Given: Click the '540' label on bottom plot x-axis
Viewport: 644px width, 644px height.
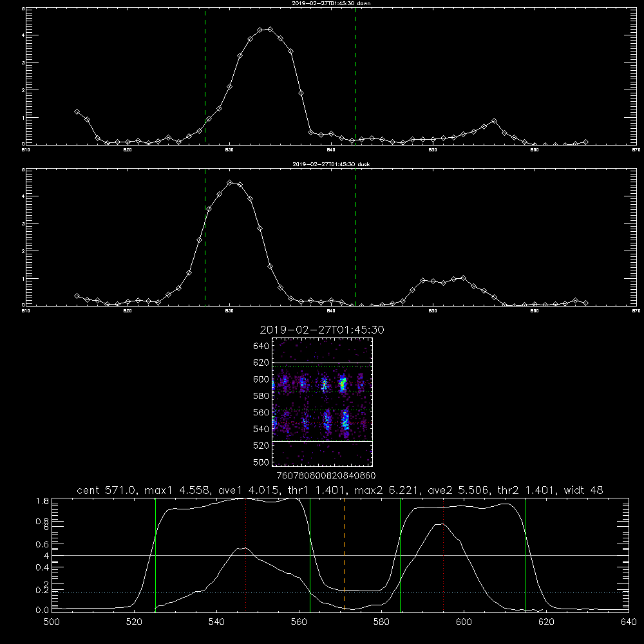Looking at the screenshot, I should (216, 622).
